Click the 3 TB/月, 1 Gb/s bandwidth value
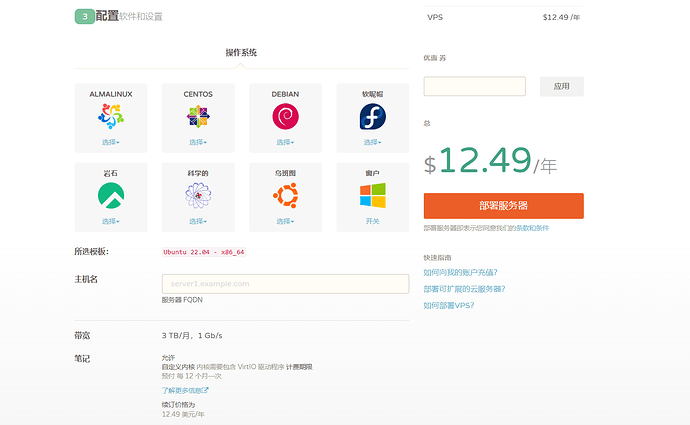The image size is (690, 425). 192,336
